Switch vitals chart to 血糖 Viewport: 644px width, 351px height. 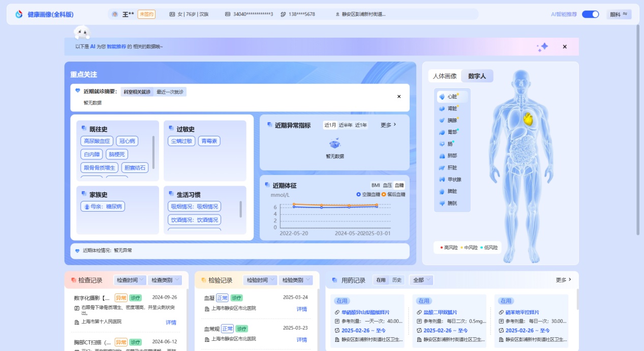(400, 185)
